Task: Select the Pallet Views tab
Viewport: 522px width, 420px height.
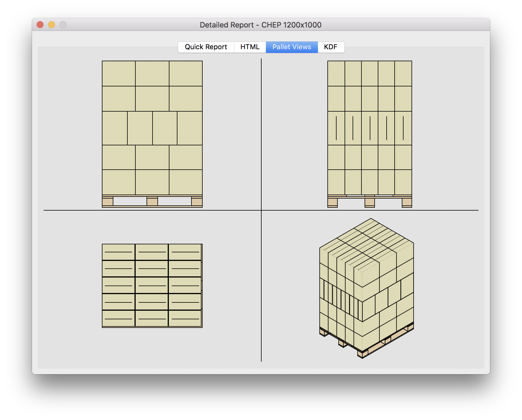Action: coord(292,47)
